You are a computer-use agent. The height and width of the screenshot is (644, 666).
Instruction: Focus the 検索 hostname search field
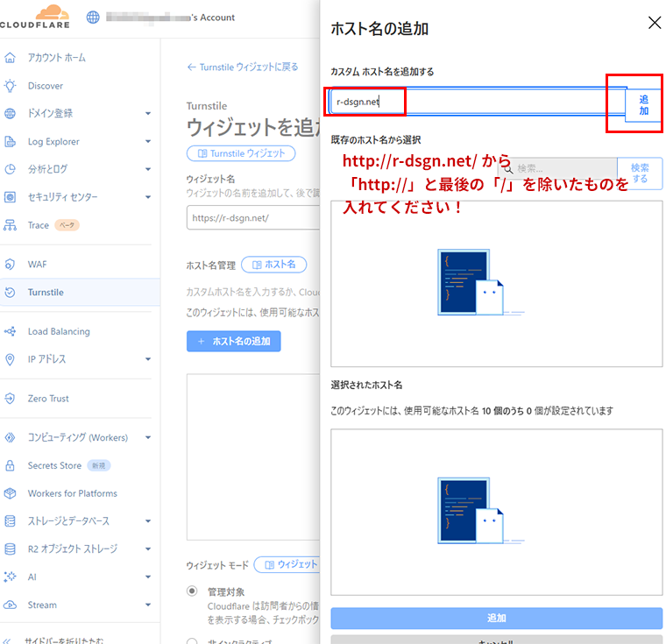pyautogui.click(x=557, y=169)
